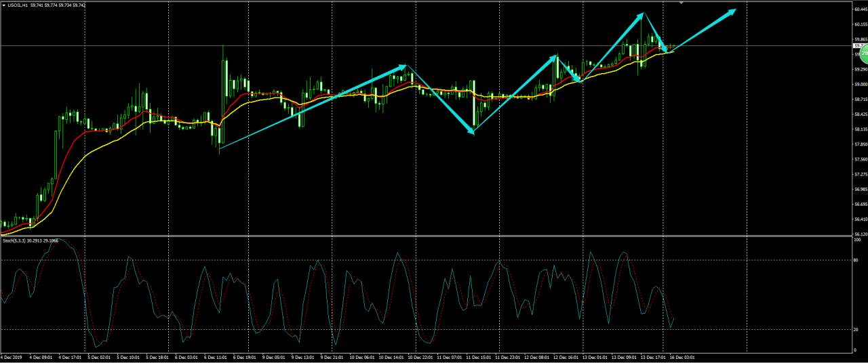Click the current price label 59.7 on axis
The width and height of the screenshot is (868, 363).
tap(859, 46)
